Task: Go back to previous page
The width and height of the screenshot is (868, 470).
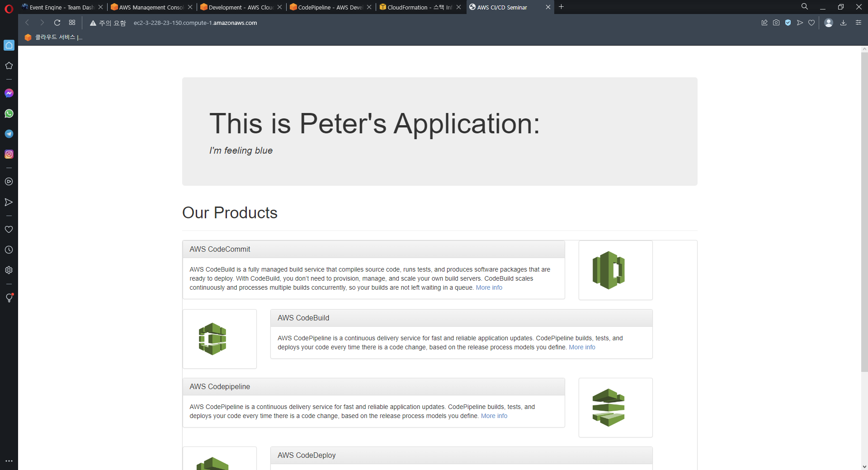Action: pyautogui.click(x=27, y=23)
